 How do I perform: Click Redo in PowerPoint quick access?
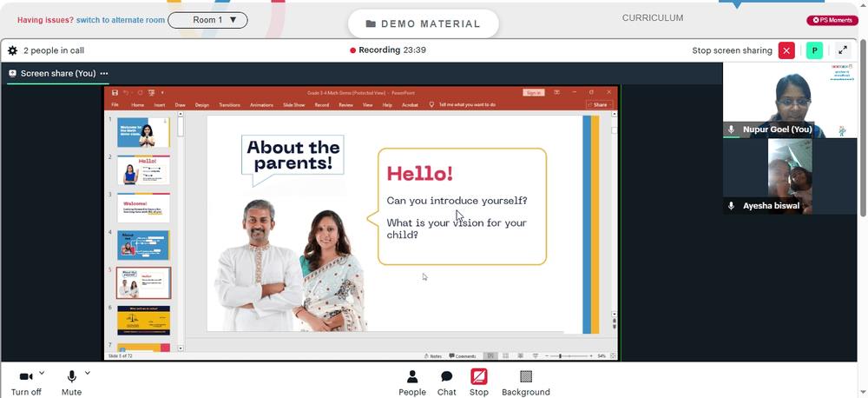[x=140, y=93]
